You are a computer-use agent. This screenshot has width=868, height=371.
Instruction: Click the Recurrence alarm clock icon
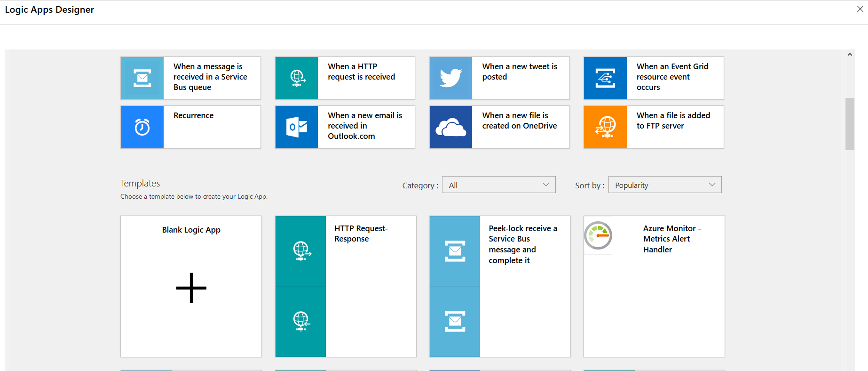[142, 127]
